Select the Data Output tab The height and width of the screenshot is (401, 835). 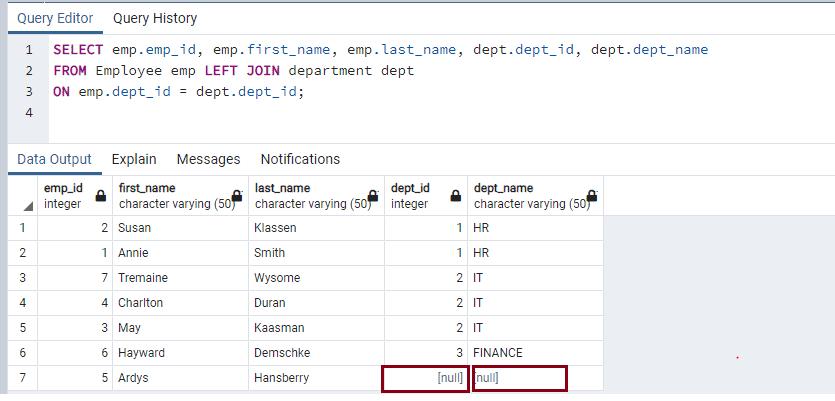(x=54, y=159)
